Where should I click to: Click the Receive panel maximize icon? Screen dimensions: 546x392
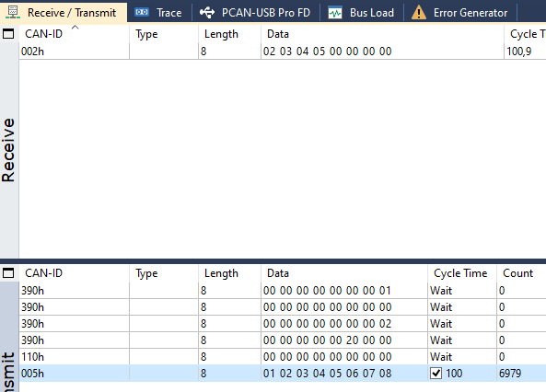pyautogui.click(x=8, y=34)
